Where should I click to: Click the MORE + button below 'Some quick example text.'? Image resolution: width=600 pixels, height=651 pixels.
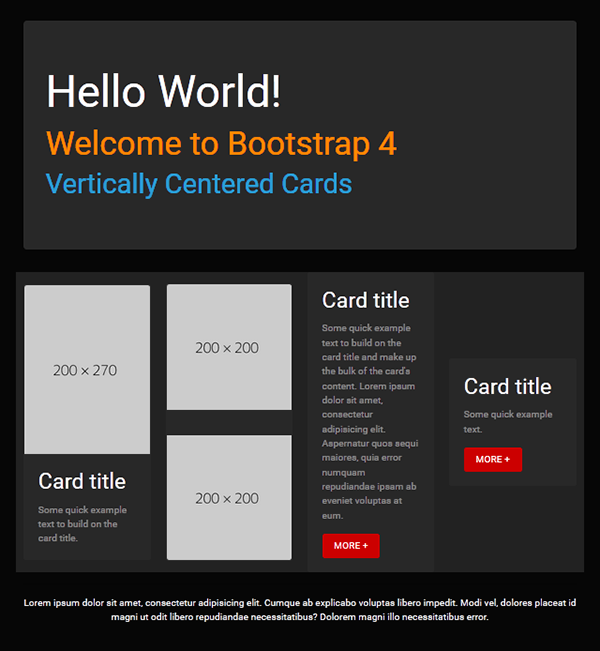click(x=493, y=459)
